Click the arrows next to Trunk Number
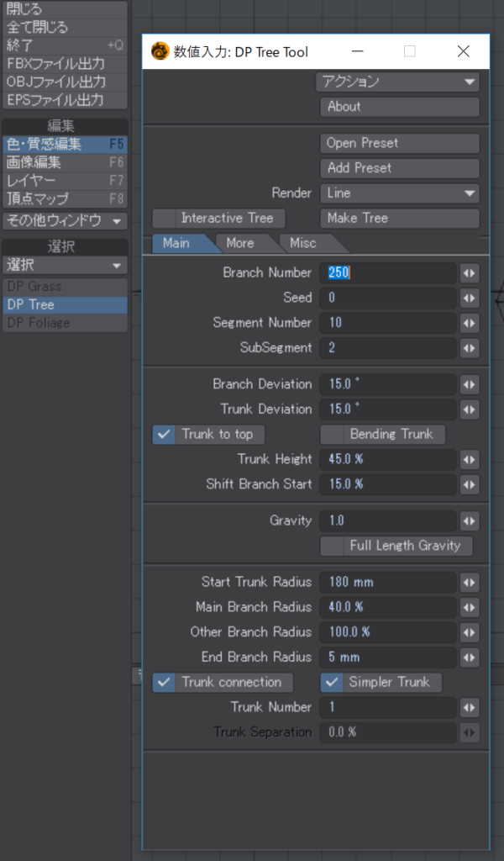Image resolution: width=504 pixels, height=861 pixels. tap(470, 707)
